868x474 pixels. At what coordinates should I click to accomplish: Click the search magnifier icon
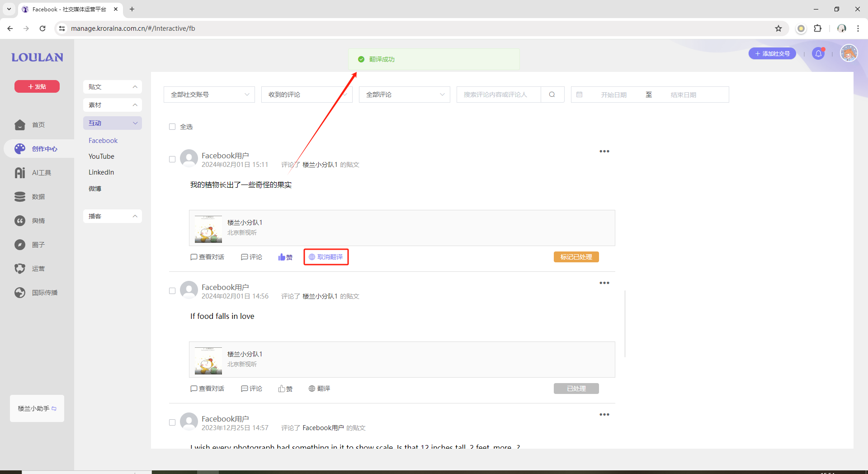click(552, 95)
